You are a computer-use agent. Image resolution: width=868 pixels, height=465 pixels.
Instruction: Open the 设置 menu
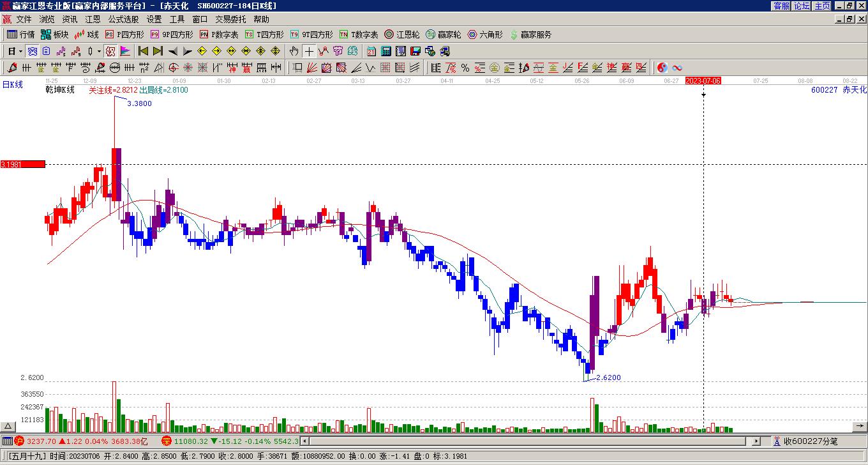click(x=154, y=19)
